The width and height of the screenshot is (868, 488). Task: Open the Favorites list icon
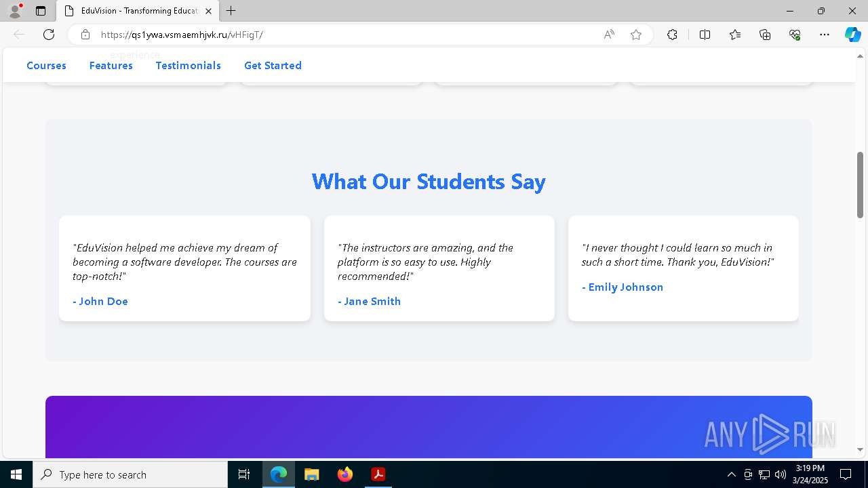[x=735, y=35]
